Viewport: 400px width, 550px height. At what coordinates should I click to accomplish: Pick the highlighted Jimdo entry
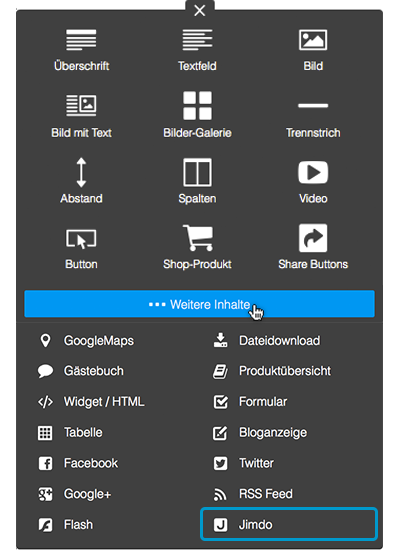tap(289, 524)
